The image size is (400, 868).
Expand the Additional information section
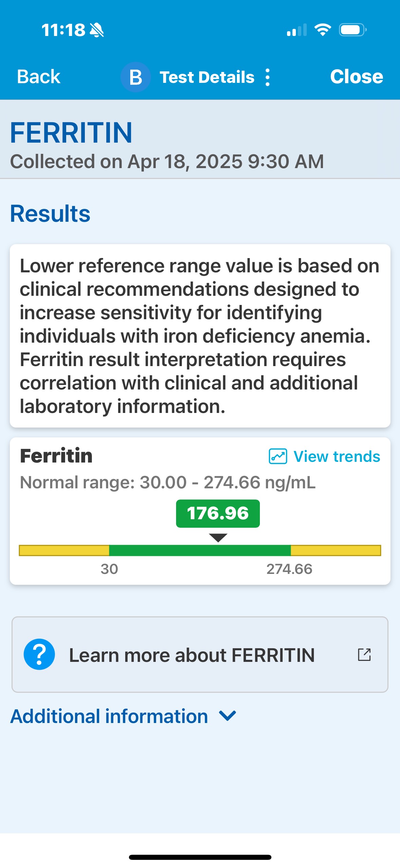[x=109, y=716]
